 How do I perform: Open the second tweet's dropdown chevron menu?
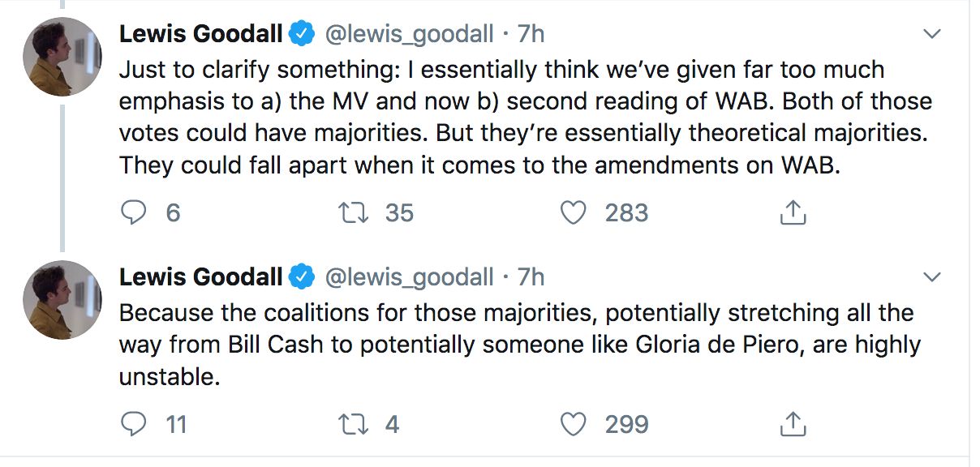point(932,277)
